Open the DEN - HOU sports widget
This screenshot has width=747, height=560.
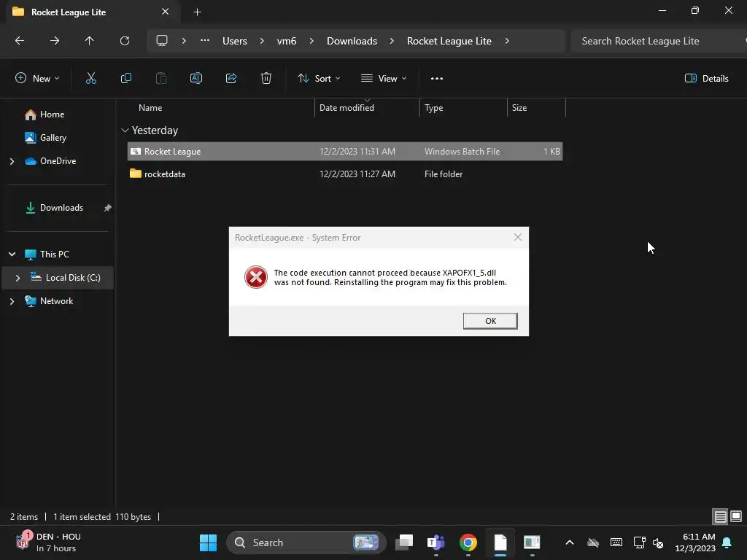pos(49,542)
